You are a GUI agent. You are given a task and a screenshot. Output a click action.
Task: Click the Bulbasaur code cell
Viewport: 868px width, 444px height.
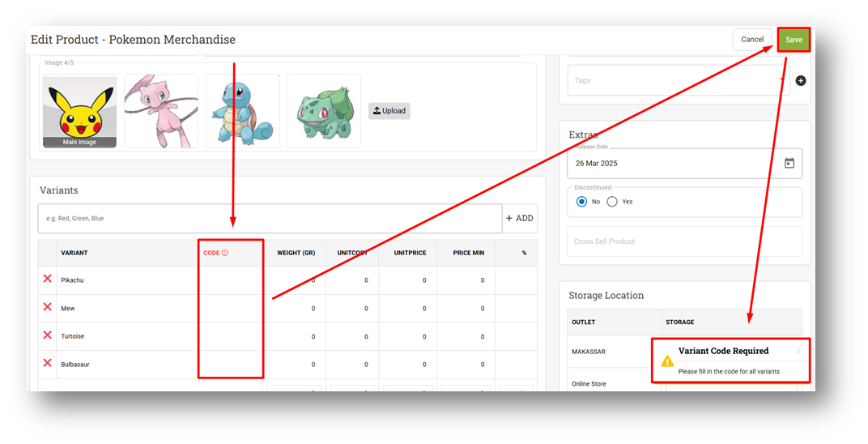[231, 365]
